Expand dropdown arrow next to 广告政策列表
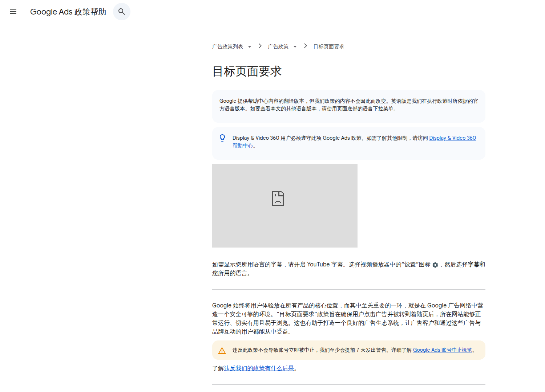Viewport: 545px width, 392px height. tap(250, 47)
